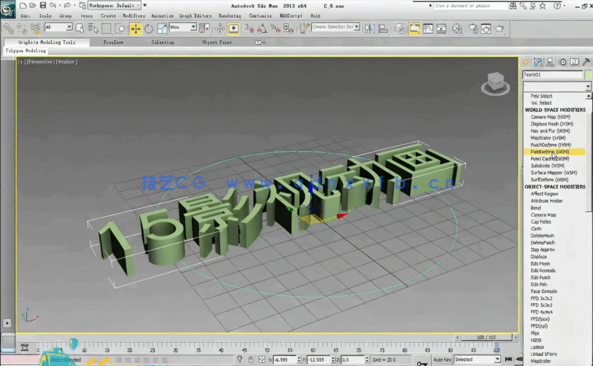
Task: Click the Undo arrow icon
Action: [x=53, y=5]
